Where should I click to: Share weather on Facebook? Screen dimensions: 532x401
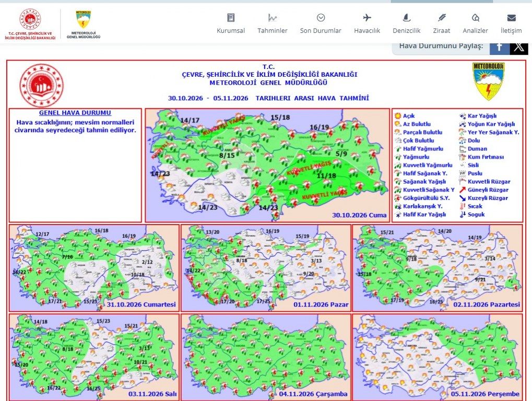click(500, 48)
